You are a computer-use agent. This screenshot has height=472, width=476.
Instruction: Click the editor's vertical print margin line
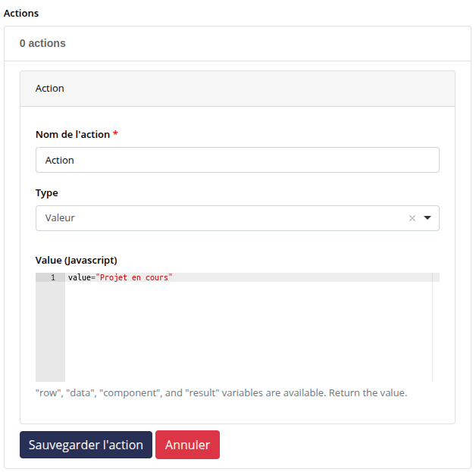pos(432,333)
